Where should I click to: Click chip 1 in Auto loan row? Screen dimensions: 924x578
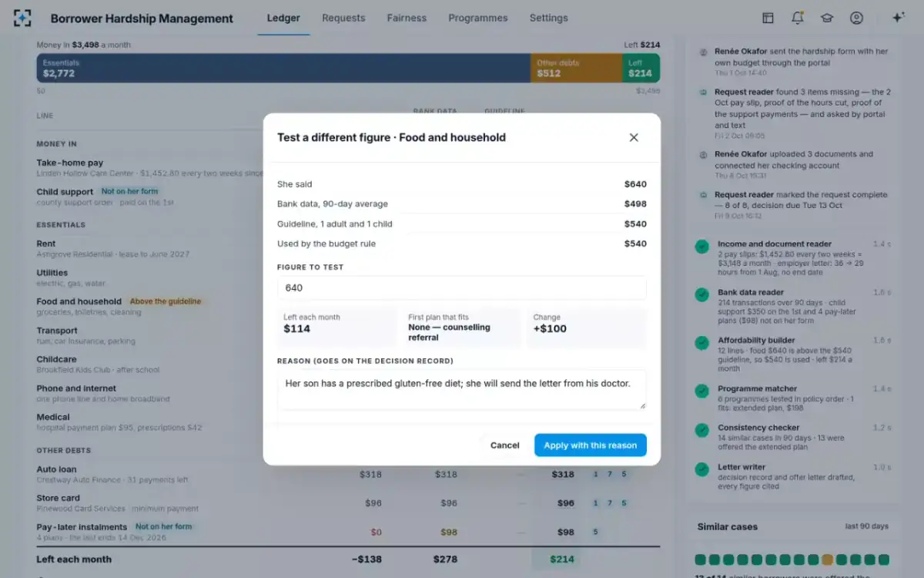click(x=595, y=474)
